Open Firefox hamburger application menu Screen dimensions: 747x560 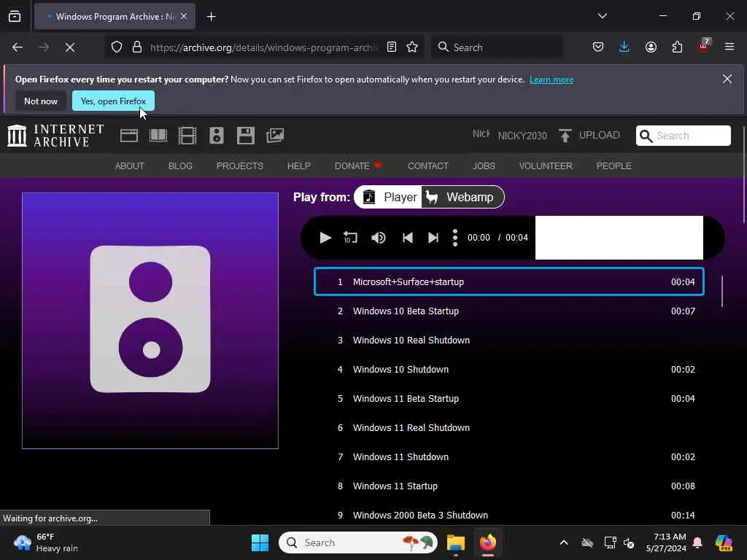tap(729, 47)
